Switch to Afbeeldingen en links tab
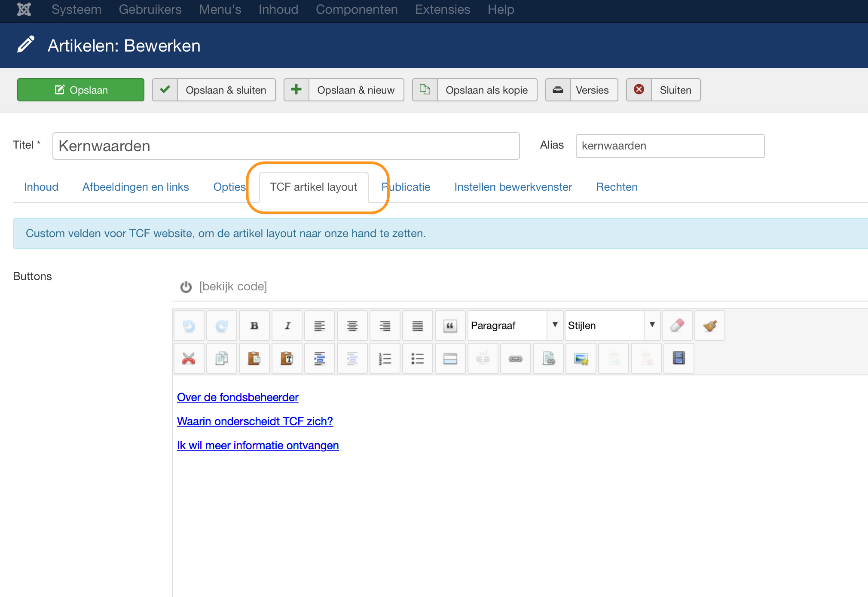Viewport: 868px width, 597px height. pos(136,187)
